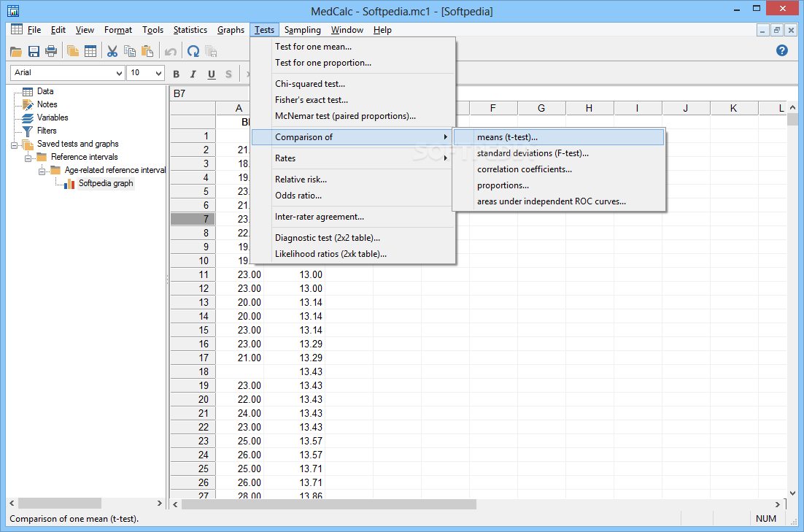This screenshot has width=804, height=532.
Task: Select the Variables item in the tree
Action: pyautogui.click(x=53, y=117)
